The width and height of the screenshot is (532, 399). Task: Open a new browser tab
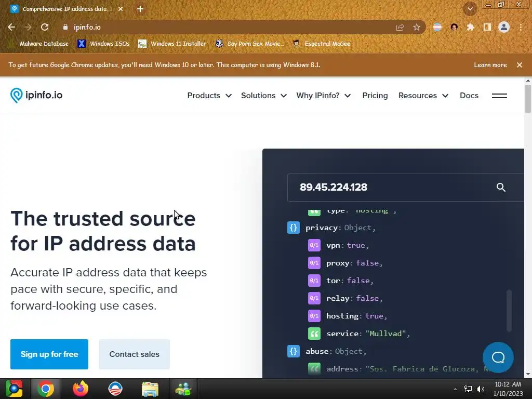tap(140, 9)
